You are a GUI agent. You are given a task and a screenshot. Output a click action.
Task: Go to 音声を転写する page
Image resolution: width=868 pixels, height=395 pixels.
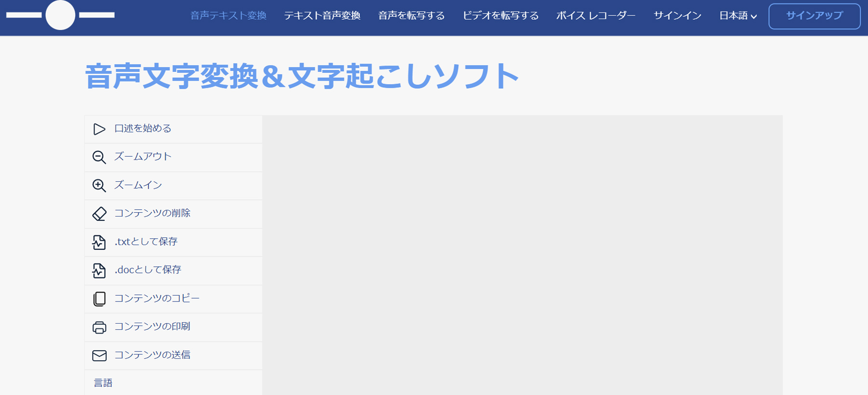point(411,15)
